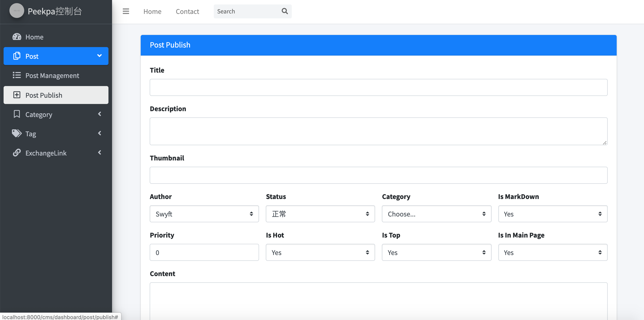644x320 pixels.
Task: Select Post Management in the sidebar
Action: (x=56, y=75)
